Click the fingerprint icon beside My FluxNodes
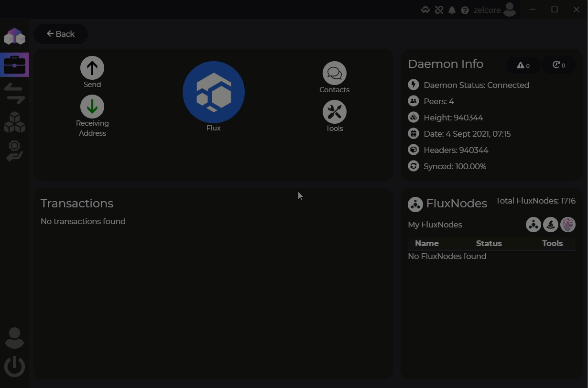 point(568,225)
